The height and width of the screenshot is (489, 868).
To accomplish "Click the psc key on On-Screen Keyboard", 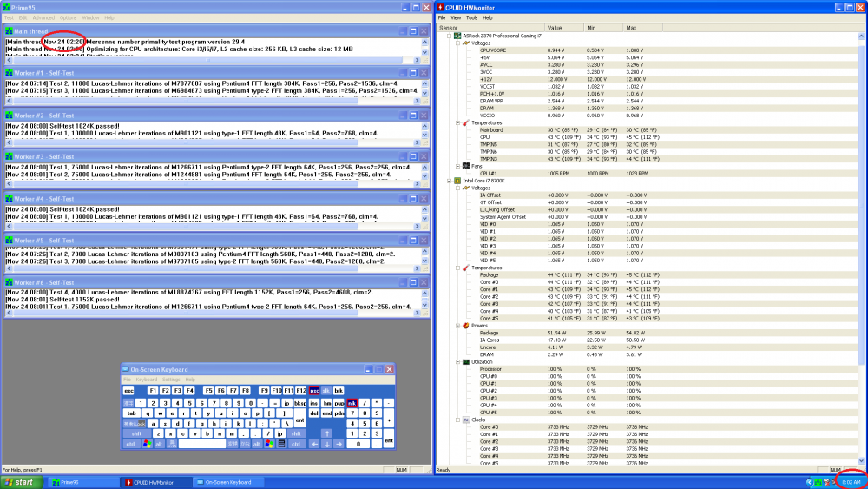I will pyautogui.click(x=314, y=391).
